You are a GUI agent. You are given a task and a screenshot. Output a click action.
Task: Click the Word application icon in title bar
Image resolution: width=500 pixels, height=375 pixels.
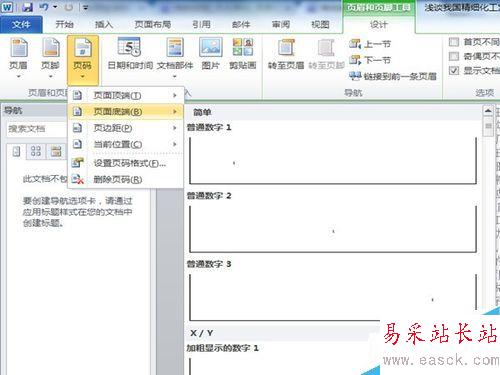7,7
